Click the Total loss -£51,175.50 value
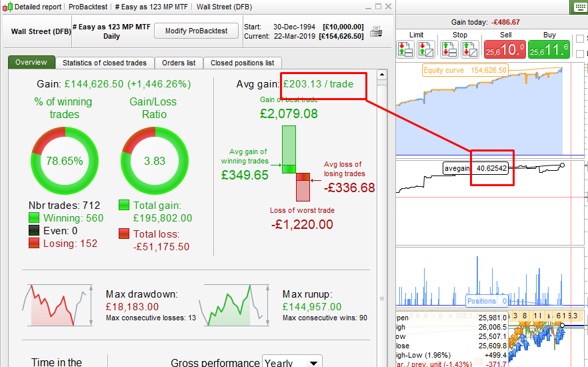588x367 pixels. (x=161, y=246)
